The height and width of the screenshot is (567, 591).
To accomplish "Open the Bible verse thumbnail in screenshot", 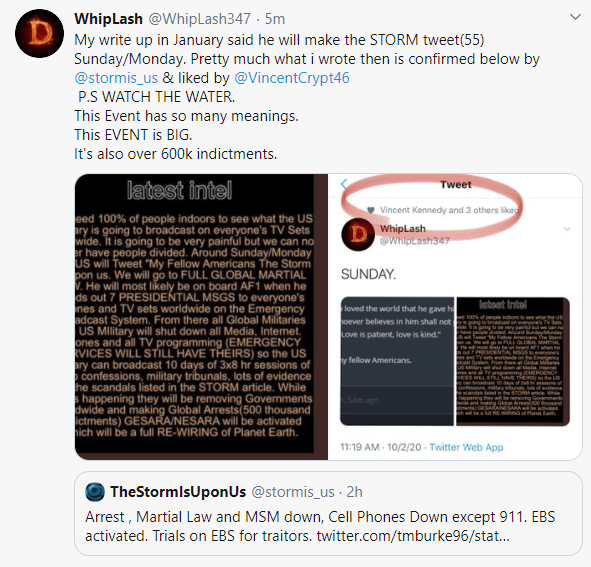I will (397, 362).
